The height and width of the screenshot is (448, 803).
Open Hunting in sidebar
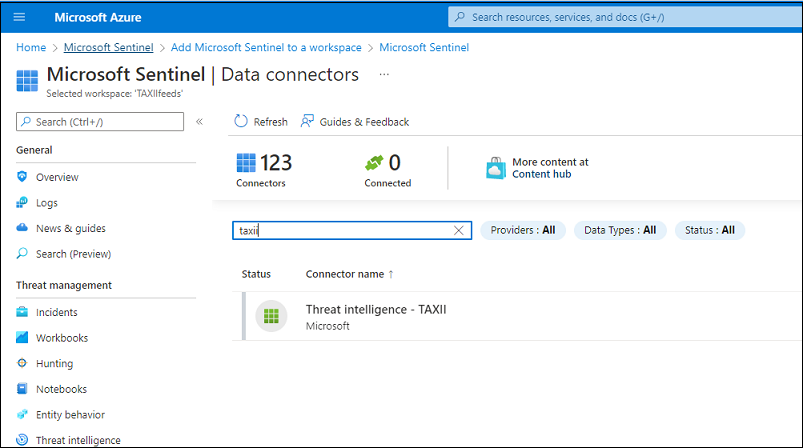[54, 364]
